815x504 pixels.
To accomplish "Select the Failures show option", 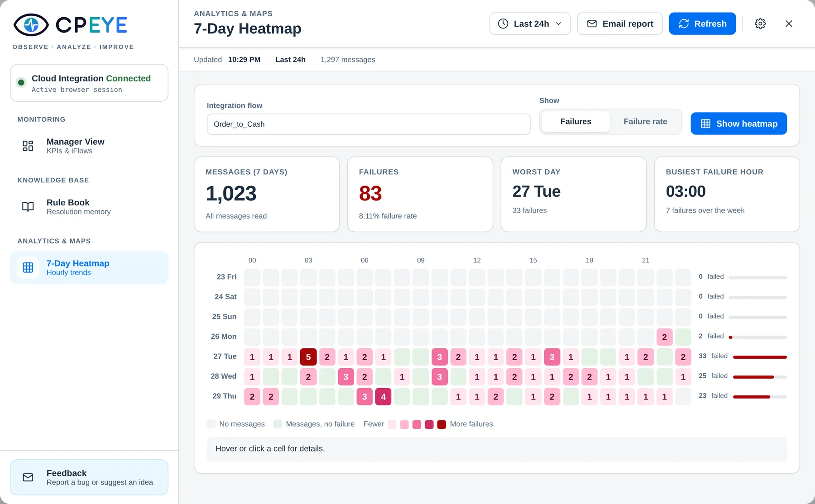I will [575, 121].
